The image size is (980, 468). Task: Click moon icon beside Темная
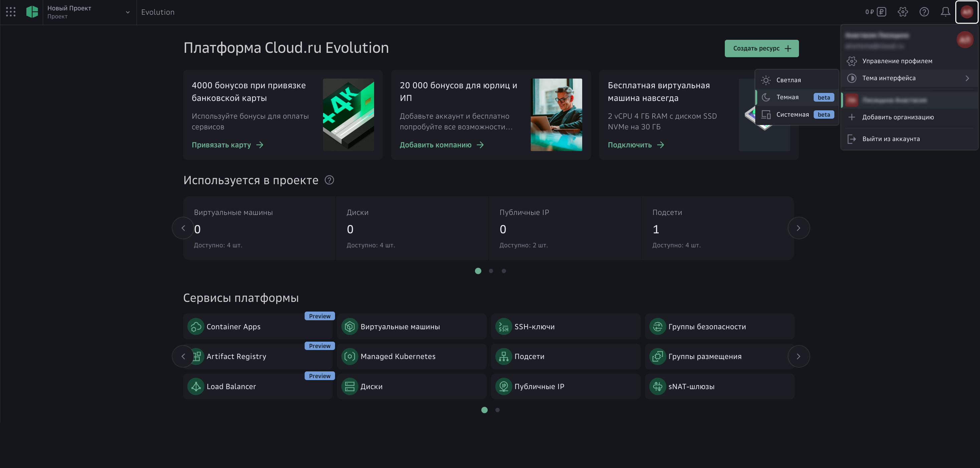point(766,97)
